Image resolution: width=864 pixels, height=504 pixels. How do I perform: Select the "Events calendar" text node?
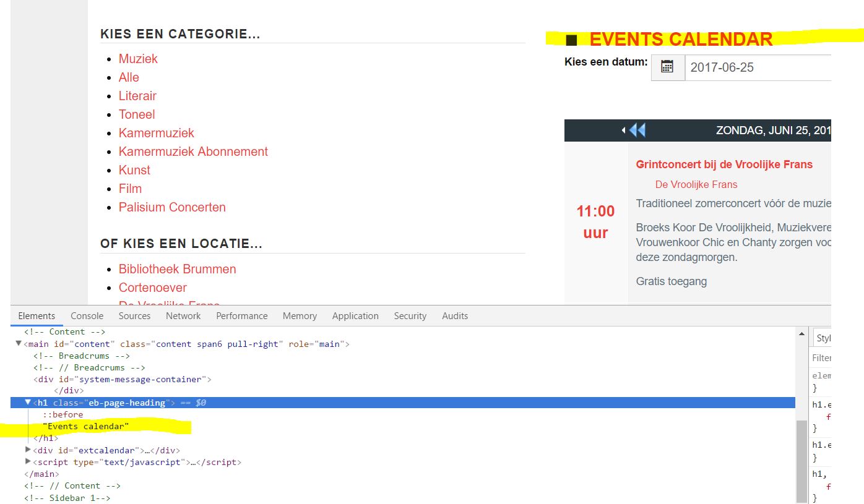pos(86,426)
